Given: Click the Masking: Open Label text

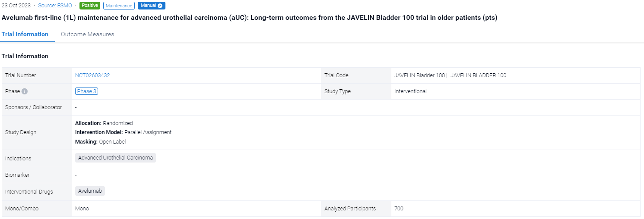Looking at the screenshot, I should click(100, 141).
